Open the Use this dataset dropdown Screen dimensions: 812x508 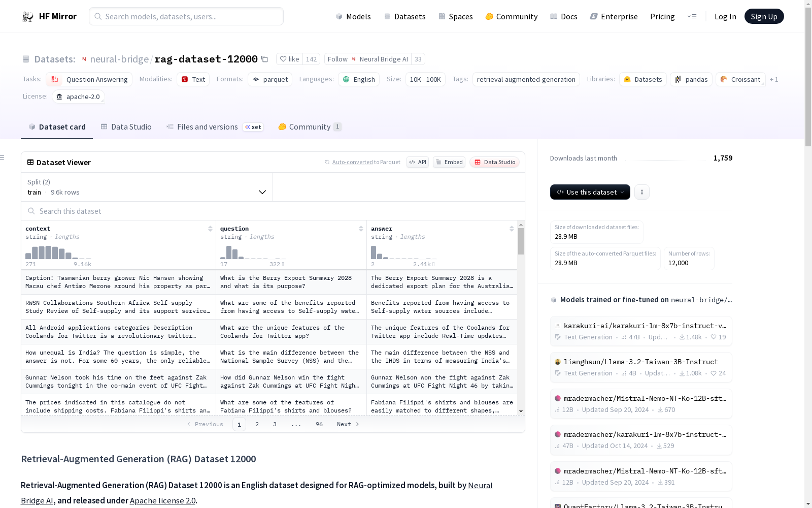(x=590, y=192)
